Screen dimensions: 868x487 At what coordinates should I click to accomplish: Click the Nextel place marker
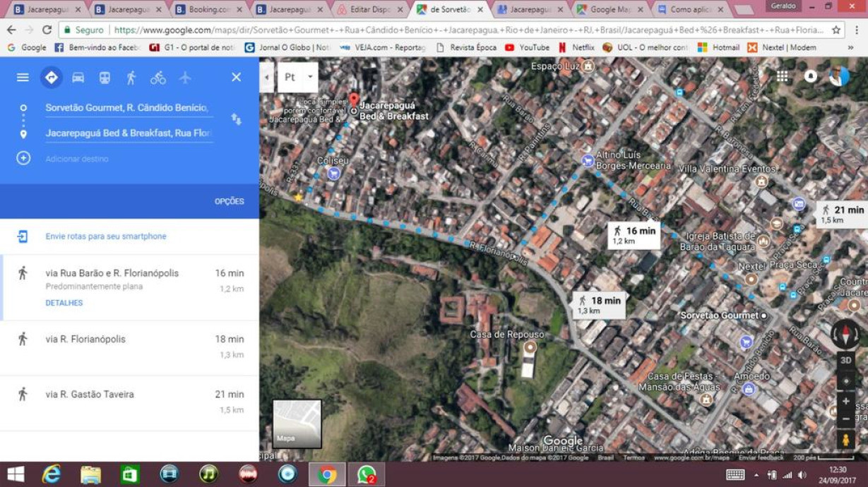tap(750, 279)
